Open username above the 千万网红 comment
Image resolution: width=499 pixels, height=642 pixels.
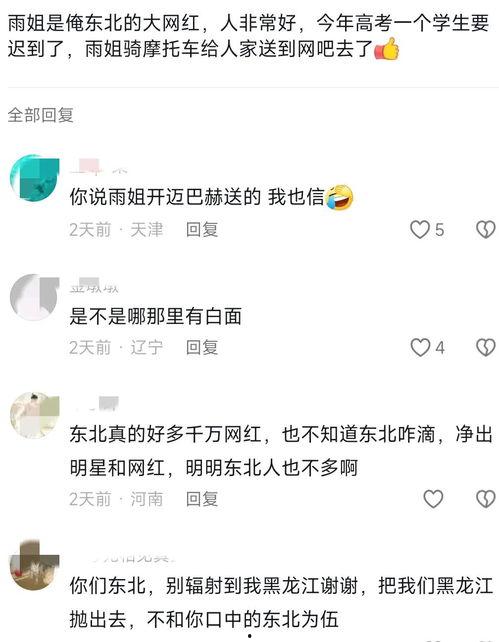(95, 403)
